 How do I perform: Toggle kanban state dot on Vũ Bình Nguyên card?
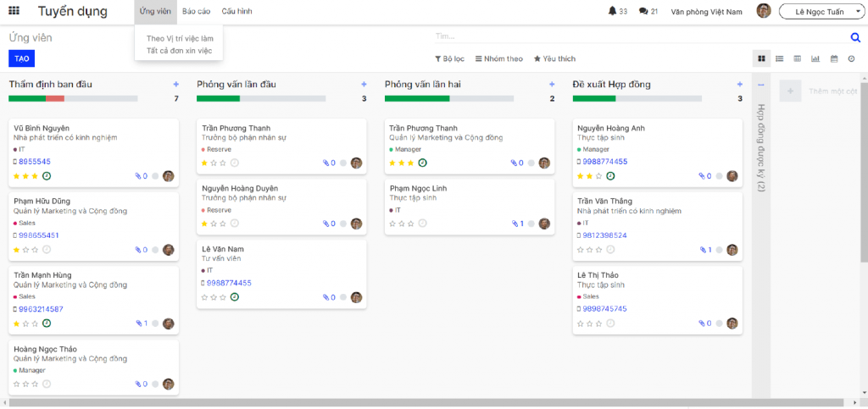[x=155, y=176]
